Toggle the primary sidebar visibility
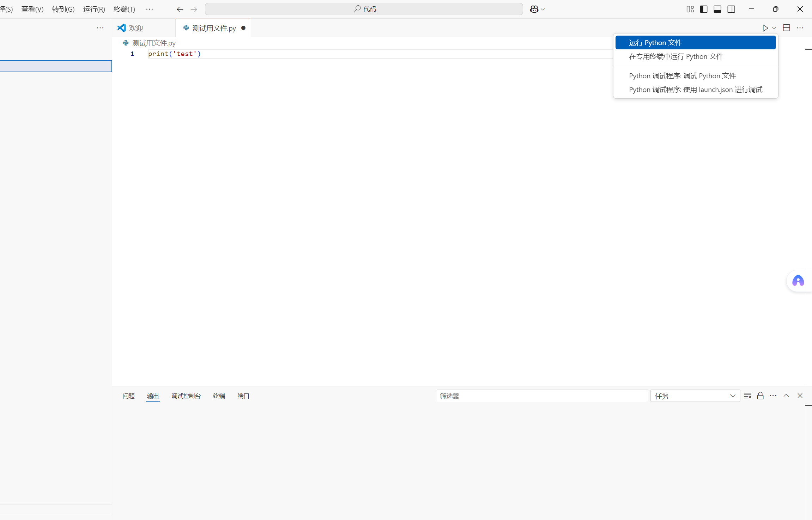812x520 pixels. pos(704,9)
